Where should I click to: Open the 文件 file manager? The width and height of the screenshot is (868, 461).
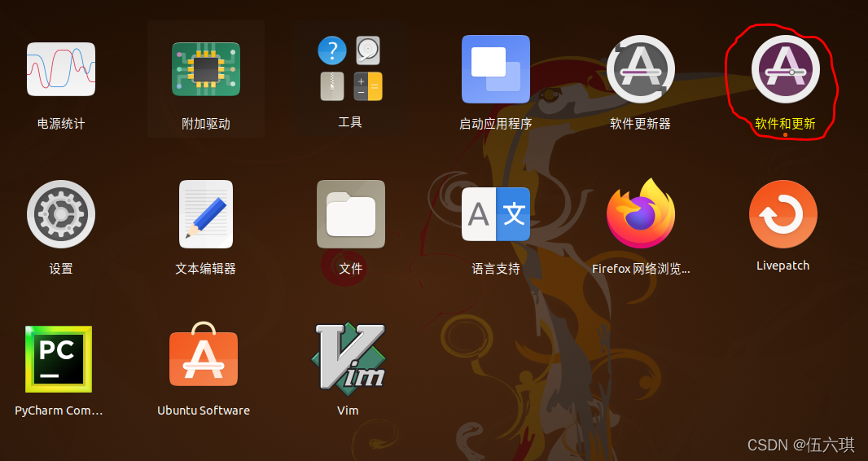point(351,214)
